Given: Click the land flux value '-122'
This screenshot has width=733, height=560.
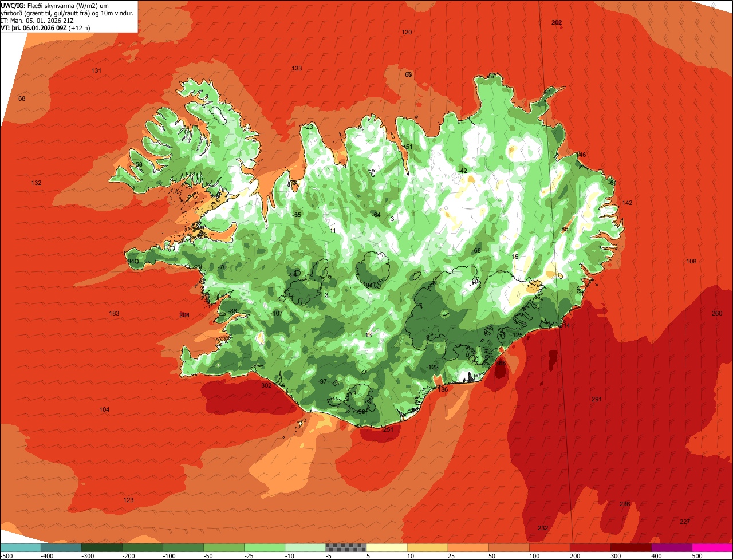Looking at the screenshot, I should (x=432, y=367).
